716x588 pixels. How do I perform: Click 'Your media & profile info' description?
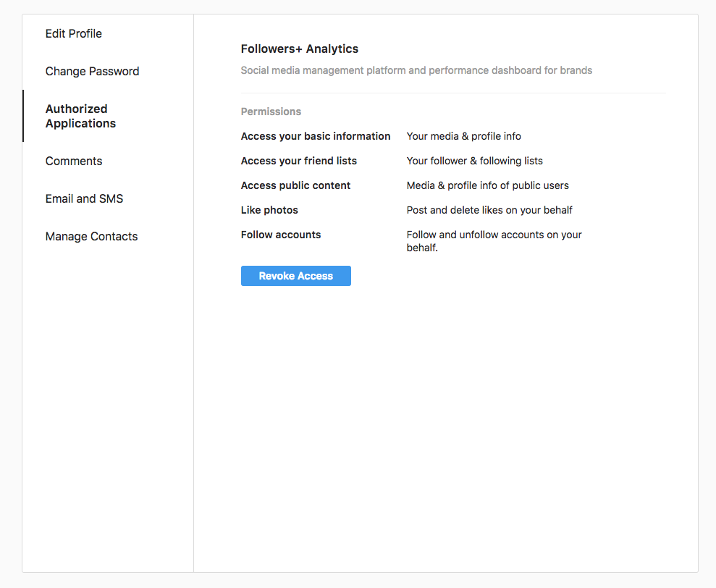[464, 136]
